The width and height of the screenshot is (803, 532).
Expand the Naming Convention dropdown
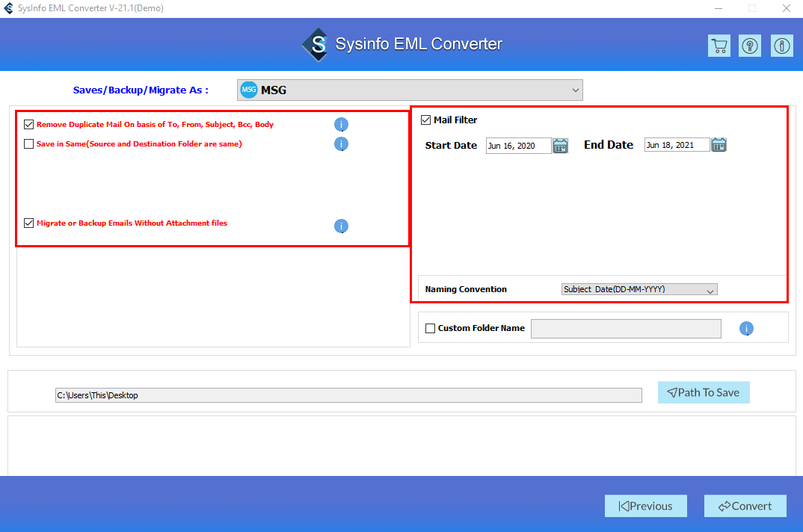tap(710, 289)
